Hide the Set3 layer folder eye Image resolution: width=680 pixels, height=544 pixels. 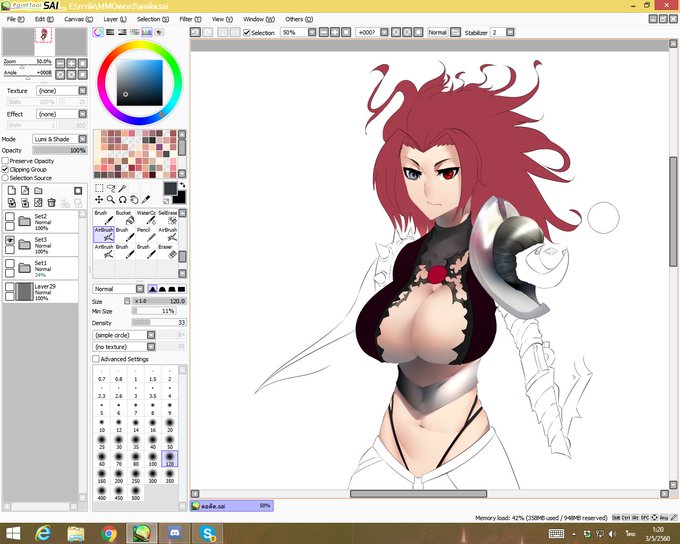pyautogui.click(x=10, y=240)
